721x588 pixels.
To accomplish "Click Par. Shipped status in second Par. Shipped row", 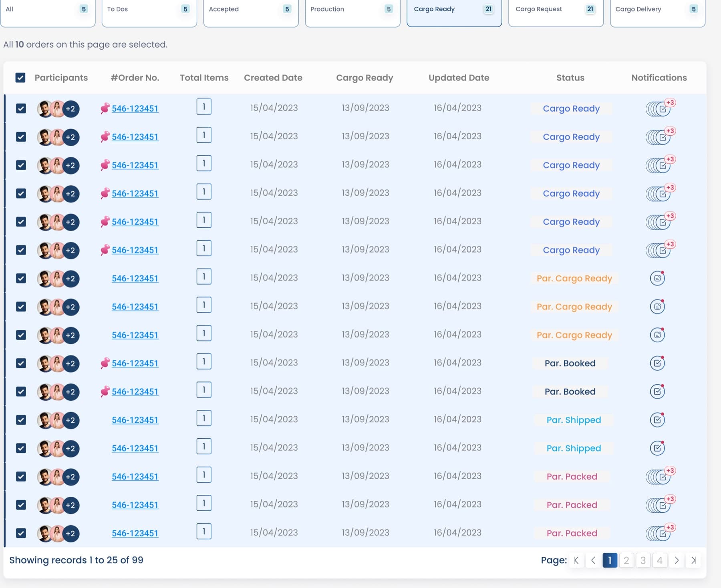I will coord(574,448).
